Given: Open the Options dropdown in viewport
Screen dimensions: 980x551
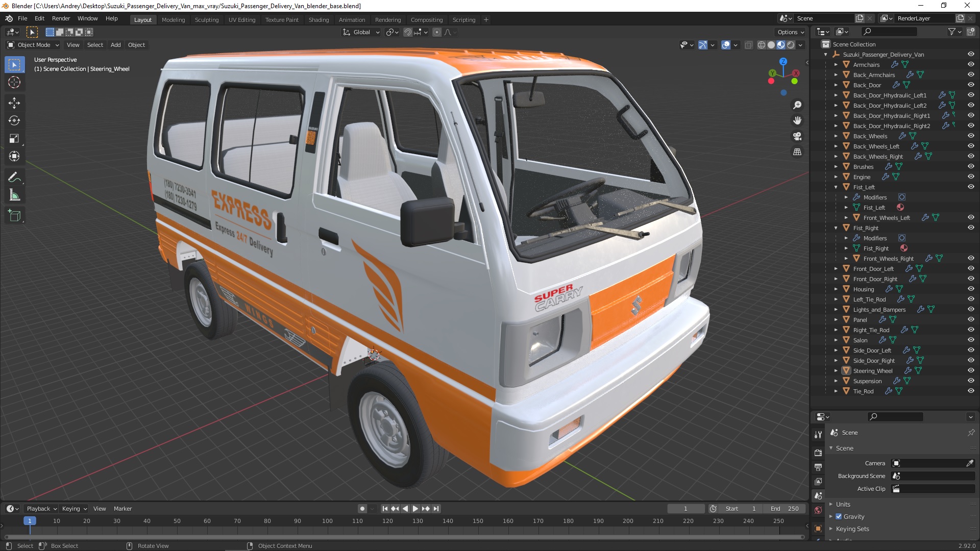Looking at the screenshot, I should (x=791, y=32).
